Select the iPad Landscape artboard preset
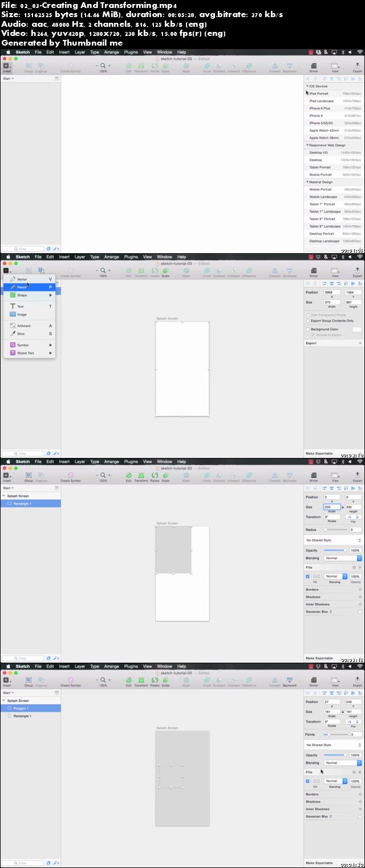The height and width of the screenshot is (868, 365). pyautogui.click(x=334, y=101)
